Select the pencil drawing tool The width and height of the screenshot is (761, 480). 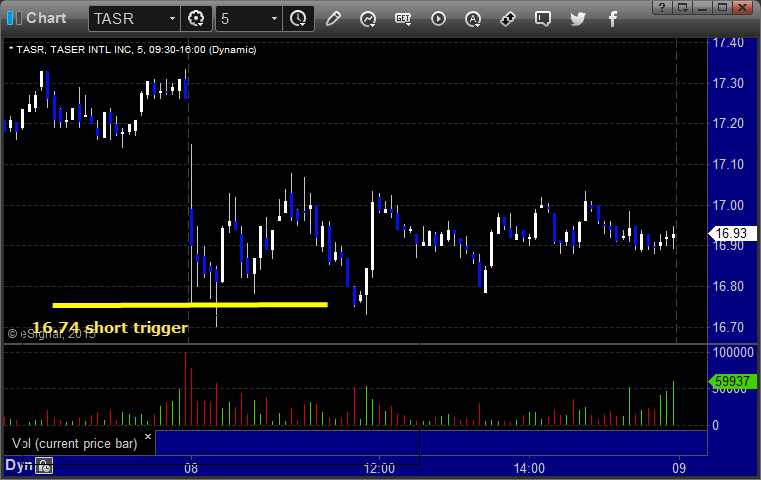[333, 19]
